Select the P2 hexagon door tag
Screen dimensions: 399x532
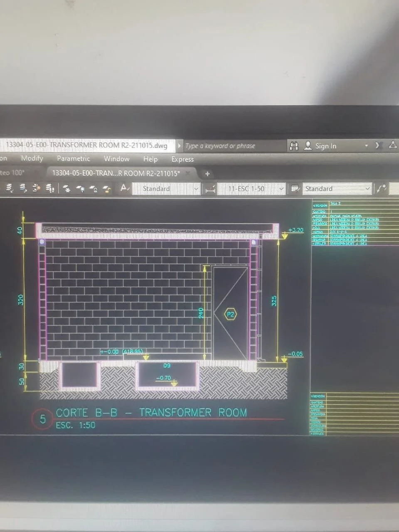230,314
